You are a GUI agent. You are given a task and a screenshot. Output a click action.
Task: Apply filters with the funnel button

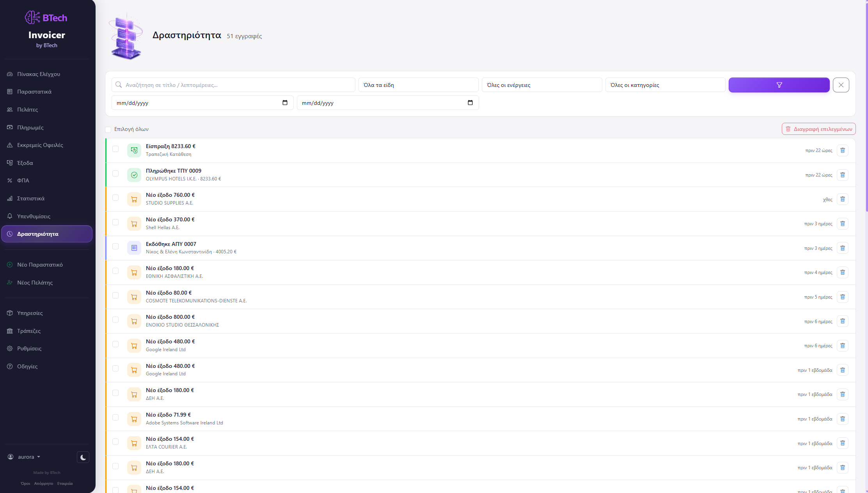click(779, 85)
